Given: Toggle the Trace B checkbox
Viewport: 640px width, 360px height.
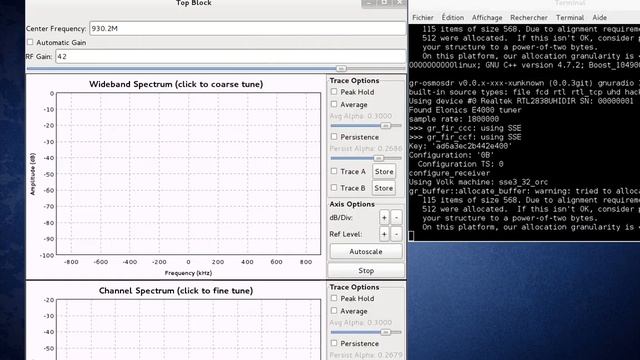Looking at the screenshot, I should (334, 188).
